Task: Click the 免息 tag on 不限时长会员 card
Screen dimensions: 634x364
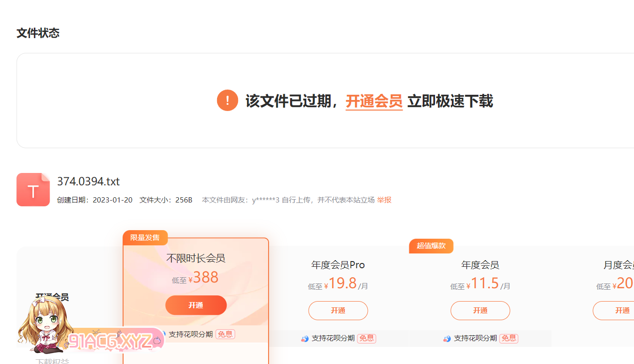Action: click(225, 334)
